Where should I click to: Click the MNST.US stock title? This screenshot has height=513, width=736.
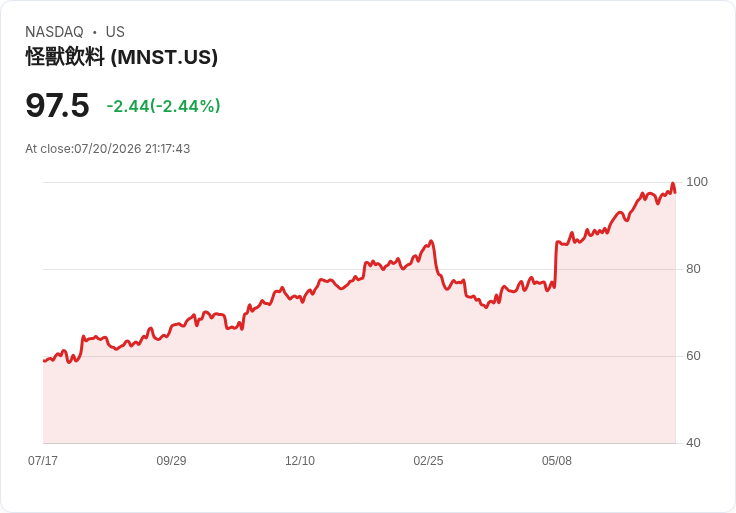coord(122,57)
